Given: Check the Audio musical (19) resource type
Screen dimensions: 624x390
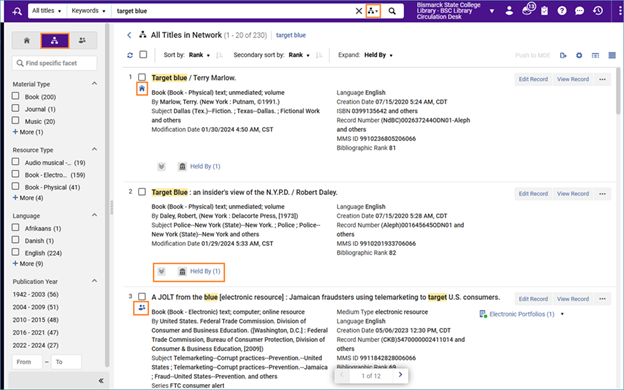Looking at the screenshot, I should [x=16, y=162].
